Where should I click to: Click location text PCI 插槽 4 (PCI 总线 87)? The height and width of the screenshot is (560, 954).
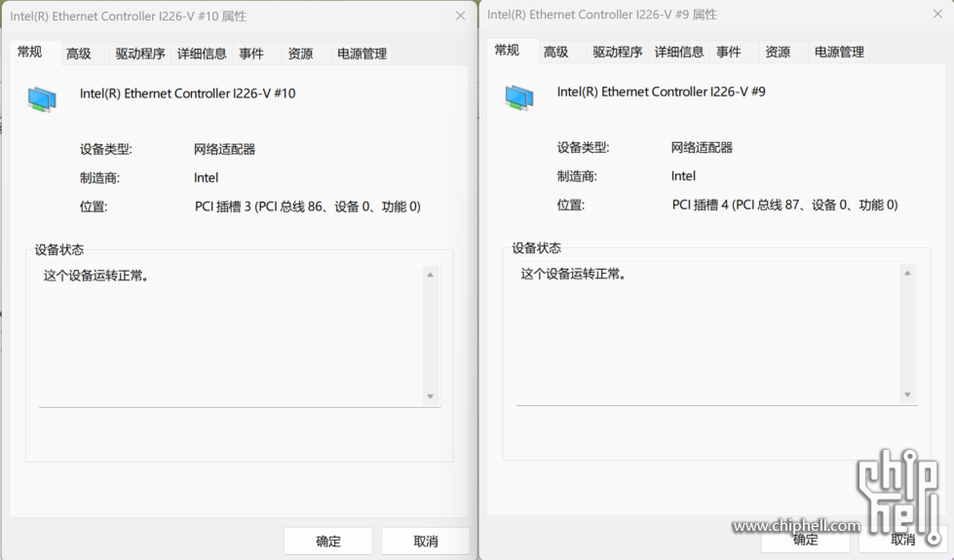click(784, 205)
